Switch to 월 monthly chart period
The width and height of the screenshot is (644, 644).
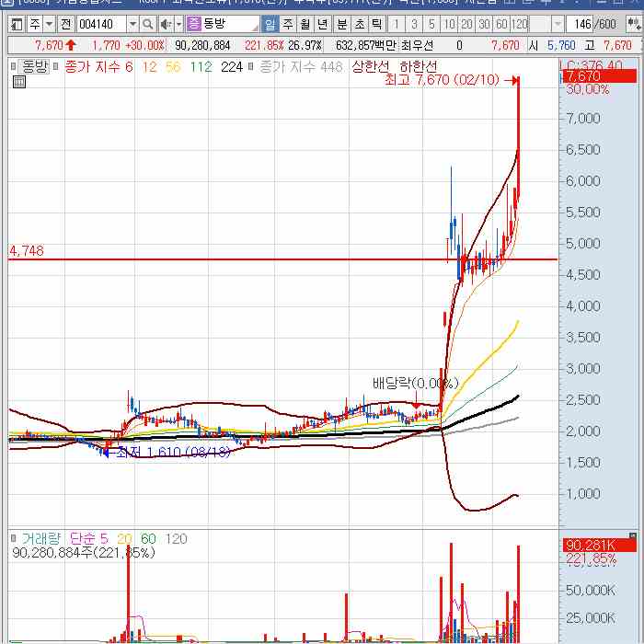(x=305, y=24)
